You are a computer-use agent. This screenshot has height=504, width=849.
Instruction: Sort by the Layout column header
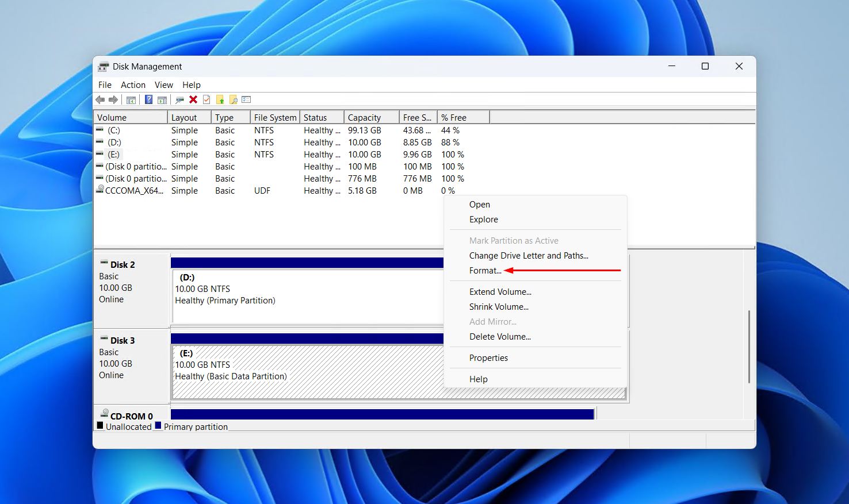click(189, 117)
